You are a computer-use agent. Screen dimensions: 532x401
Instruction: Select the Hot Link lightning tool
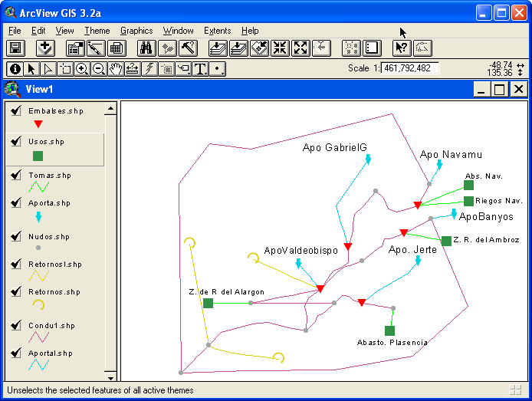click(x=149, y=69)
